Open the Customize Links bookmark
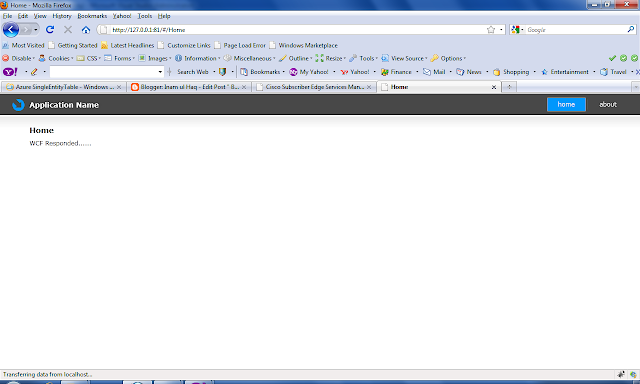 [x=184, y=45]
